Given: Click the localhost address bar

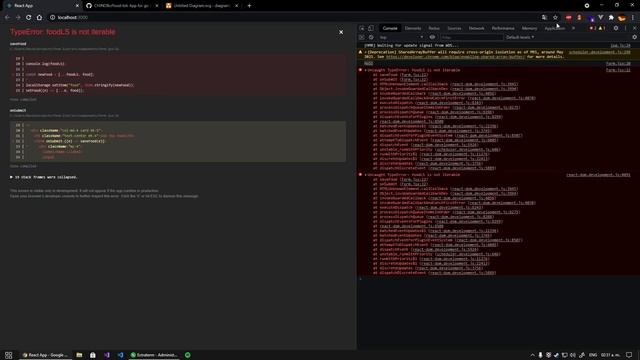Looking at the screenshot, I should click(294, 18).
